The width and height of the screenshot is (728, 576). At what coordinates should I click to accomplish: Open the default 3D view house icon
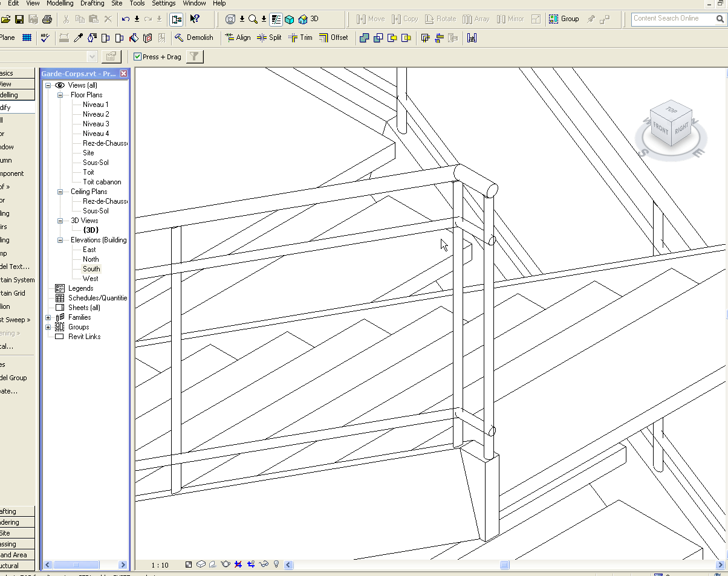(303, 19)
